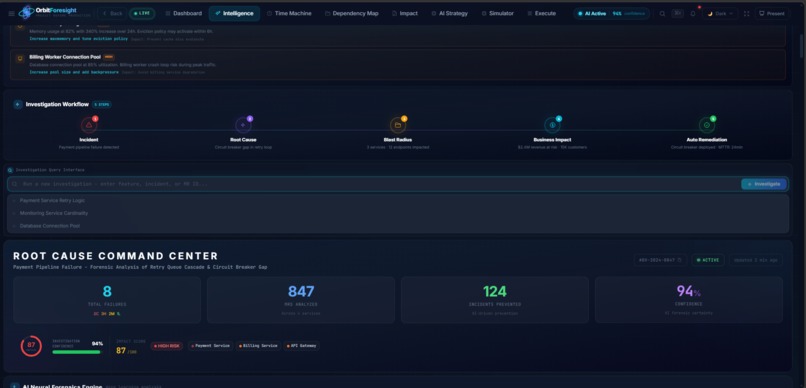Select the Blast Radius step icon
This screenshot has width=806, height=388.
(398, 125)
